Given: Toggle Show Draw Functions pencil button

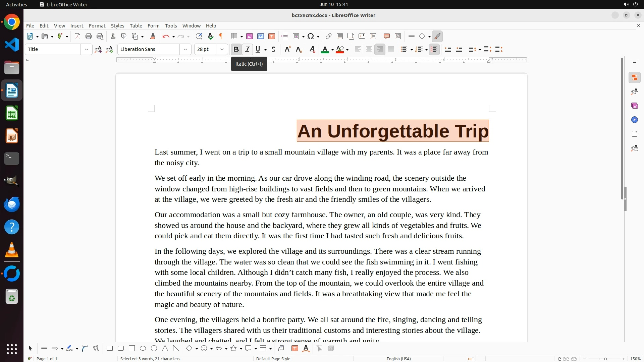Looking at the screenshot, I should [x=437, y=37].
